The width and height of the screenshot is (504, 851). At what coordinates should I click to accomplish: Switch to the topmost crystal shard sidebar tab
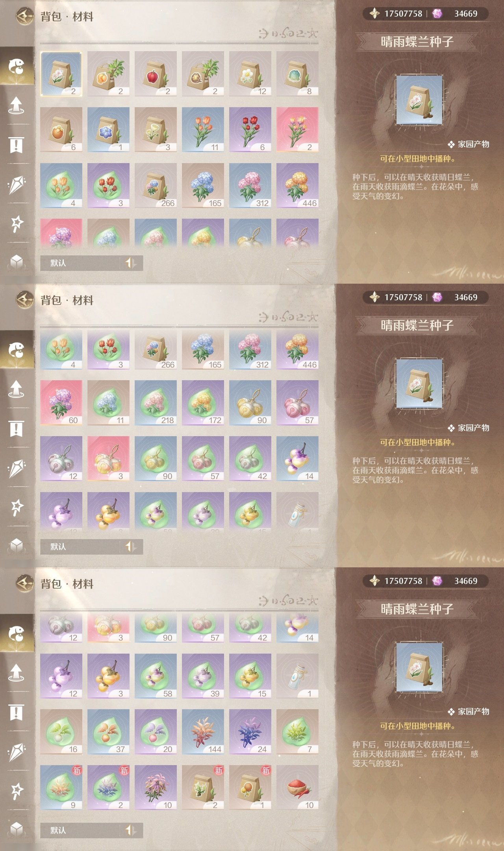coord(17,184)
